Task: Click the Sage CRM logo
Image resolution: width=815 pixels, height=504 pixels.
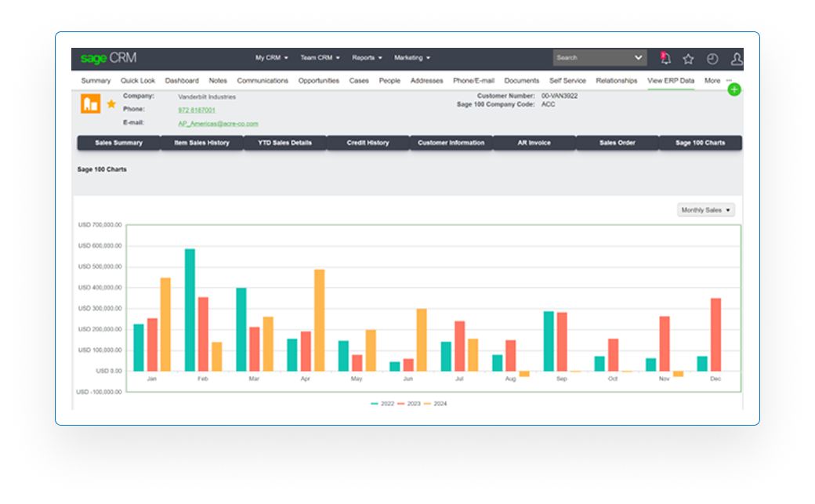Action: pyautogui.click(x=108, y=58)
